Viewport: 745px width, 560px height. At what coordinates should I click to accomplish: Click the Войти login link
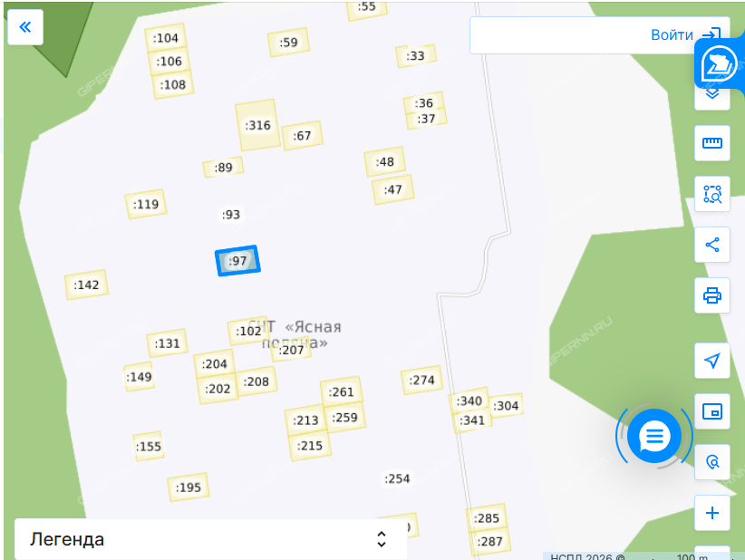[672, 34]
